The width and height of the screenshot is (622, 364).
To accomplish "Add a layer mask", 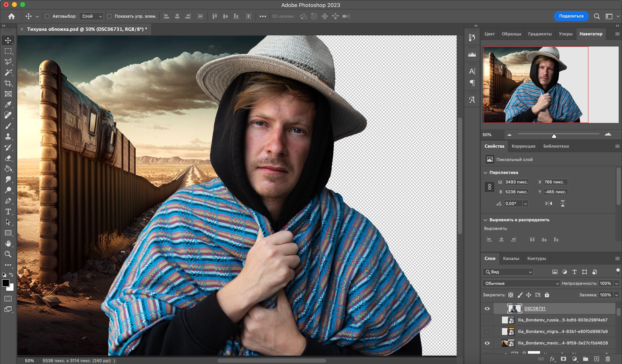I will point(563,359).
